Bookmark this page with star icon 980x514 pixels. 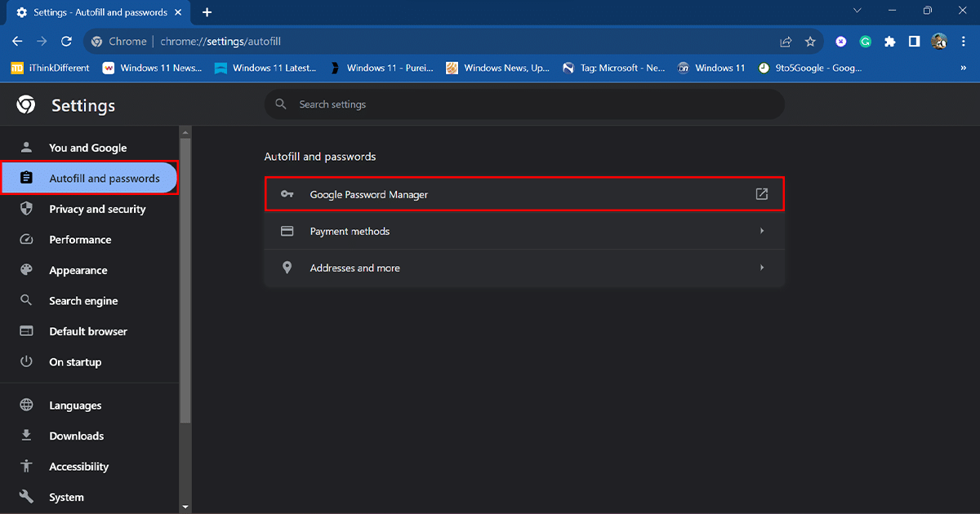tap(810, 42)
